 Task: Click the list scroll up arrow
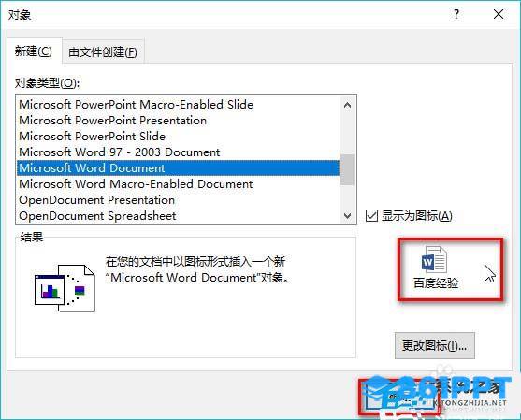[x=348, y=106]
